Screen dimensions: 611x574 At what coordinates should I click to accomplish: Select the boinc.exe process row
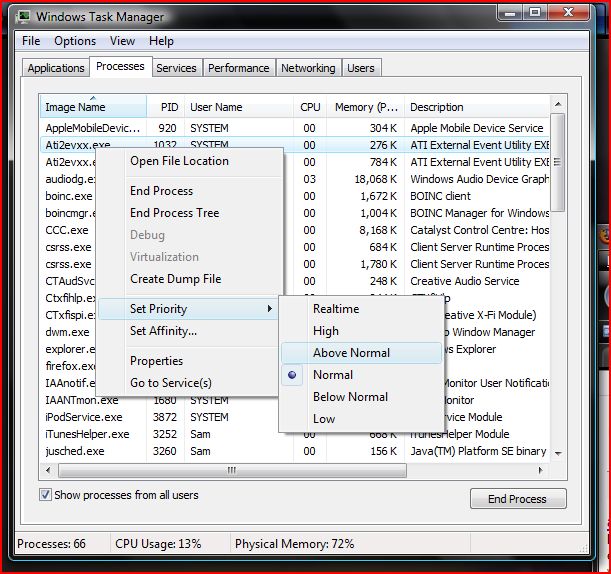click(x=294, y=196)
